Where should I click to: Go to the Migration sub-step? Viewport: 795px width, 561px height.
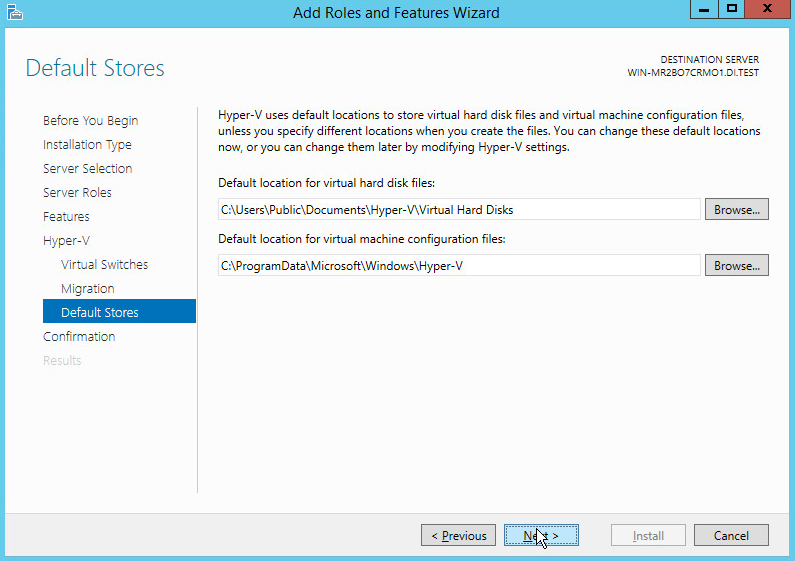(x=87, y=289)
